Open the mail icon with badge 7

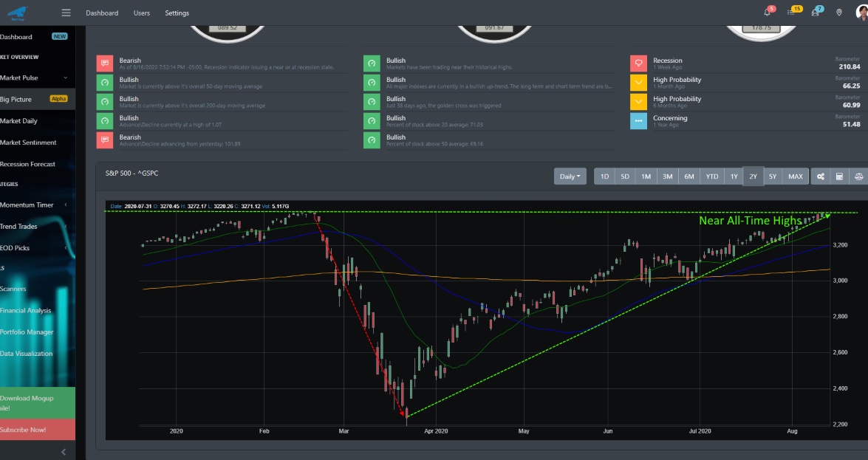816,12
